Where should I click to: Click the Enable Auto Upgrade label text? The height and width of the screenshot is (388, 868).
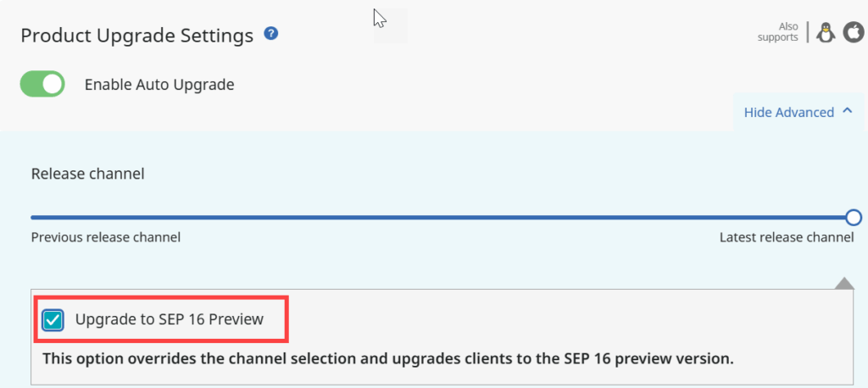pyautogui.click(x=159, y=85)
